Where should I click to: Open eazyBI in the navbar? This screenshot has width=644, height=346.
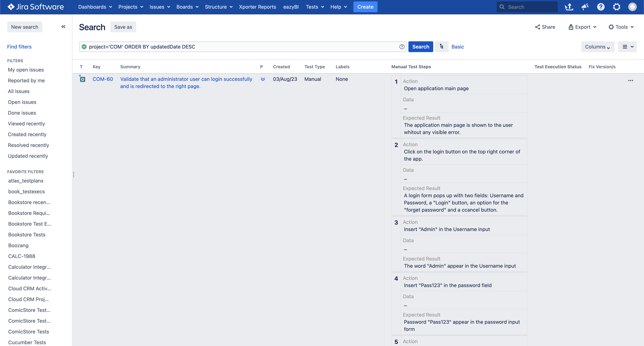click(291, 7)
